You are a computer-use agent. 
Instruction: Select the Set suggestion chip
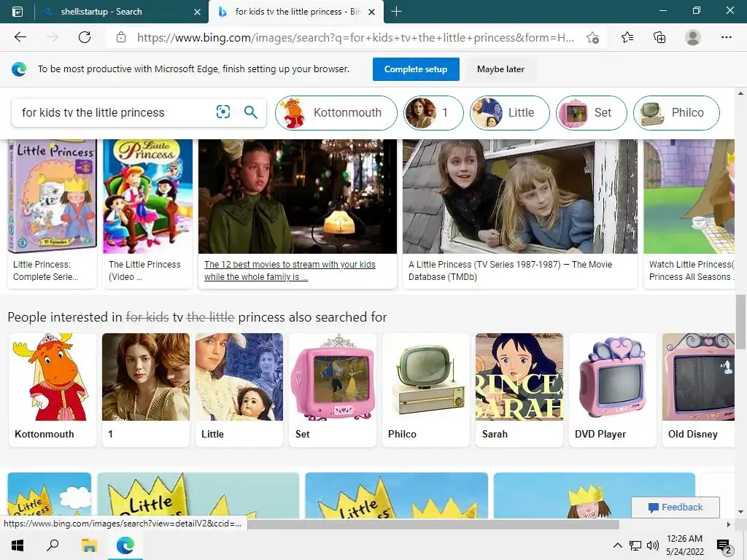click(591, 113)
